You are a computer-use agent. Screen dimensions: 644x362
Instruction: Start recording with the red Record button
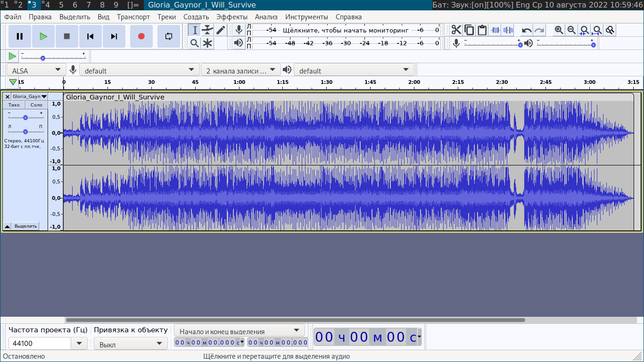141,36
